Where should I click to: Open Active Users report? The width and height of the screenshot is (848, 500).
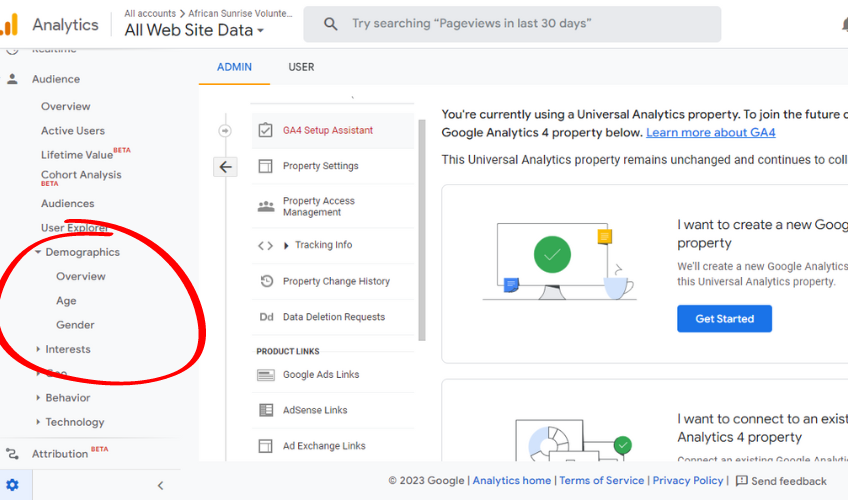click(x=73, y=131)
